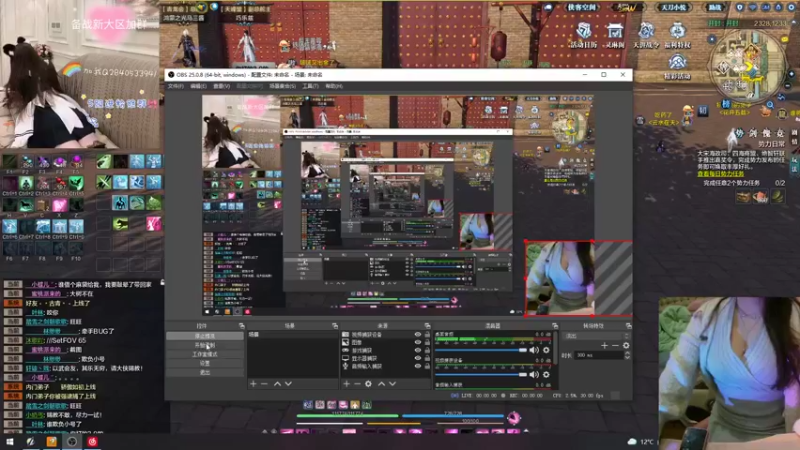Image resolution: width=800 pixels, height=450 pixels.
Task: Open 查看每日势力任务 link in game
Action: point(720,174)
